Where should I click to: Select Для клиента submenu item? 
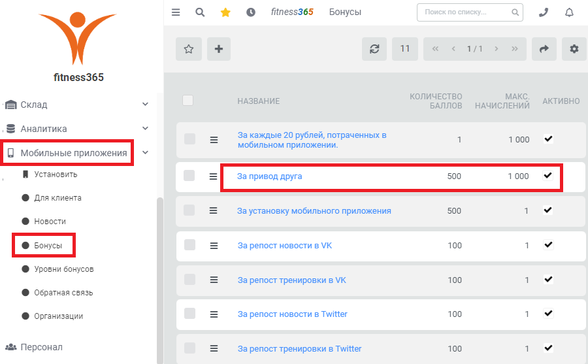(x=57, y=198)
